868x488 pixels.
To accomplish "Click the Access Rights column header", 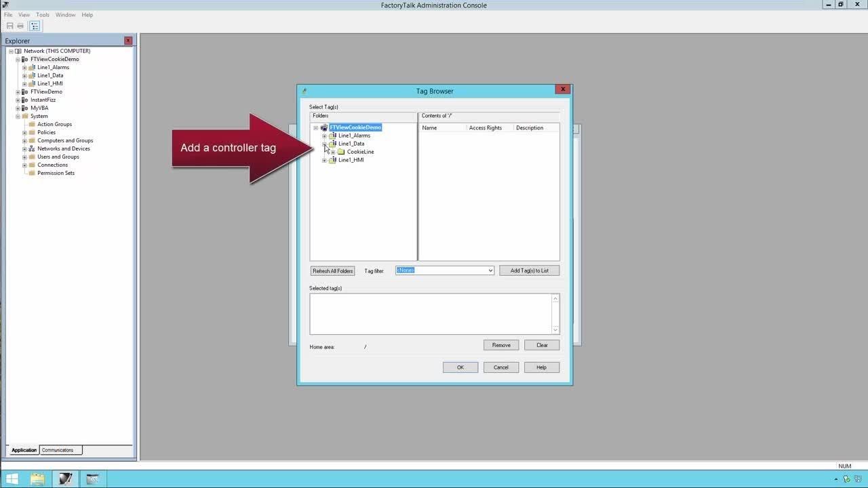I will tap(490, 127).
